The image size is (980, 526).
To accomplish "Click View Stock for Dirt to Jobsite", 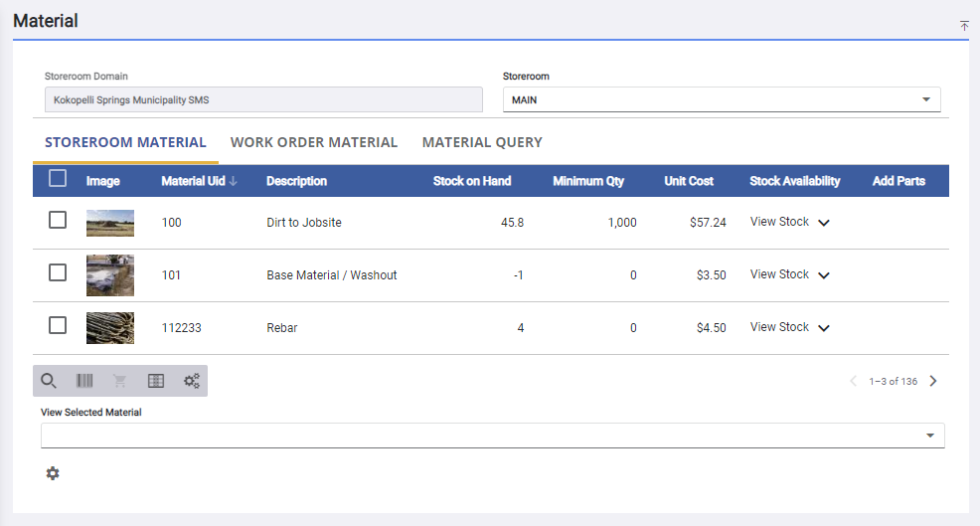I will pyautogui.click(x=780, y=222).
